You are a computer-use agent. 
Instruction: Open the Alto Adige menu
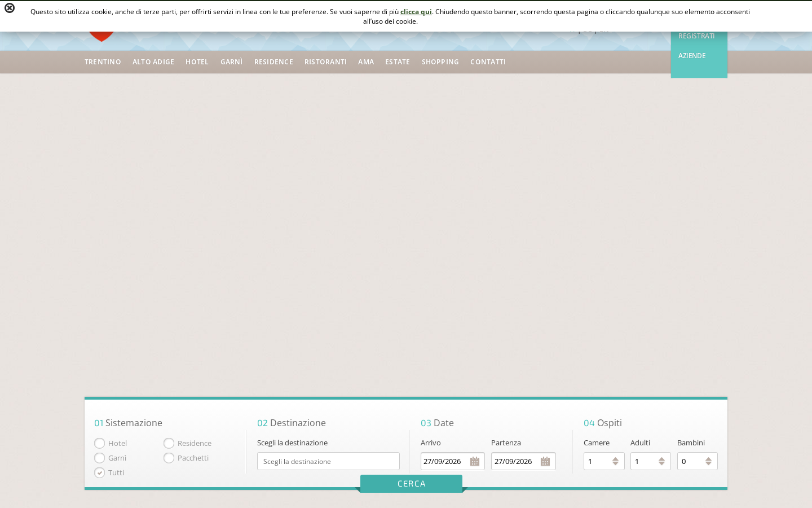(x=153, y=62)
